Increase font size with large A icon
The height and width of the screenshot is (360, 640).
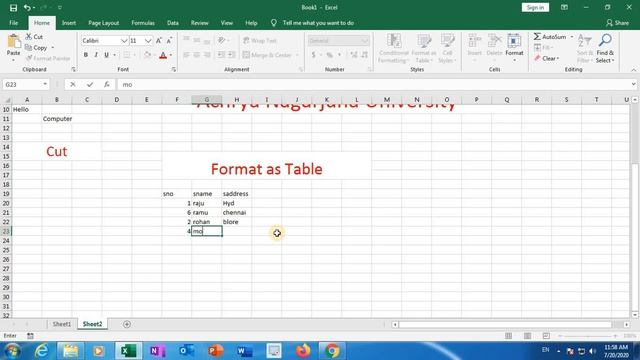pyautogui.click(x=159, y=40)
